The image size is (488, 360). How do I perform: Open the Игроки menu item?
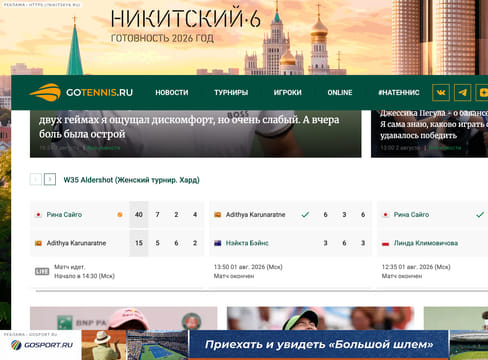coord(288,93)
